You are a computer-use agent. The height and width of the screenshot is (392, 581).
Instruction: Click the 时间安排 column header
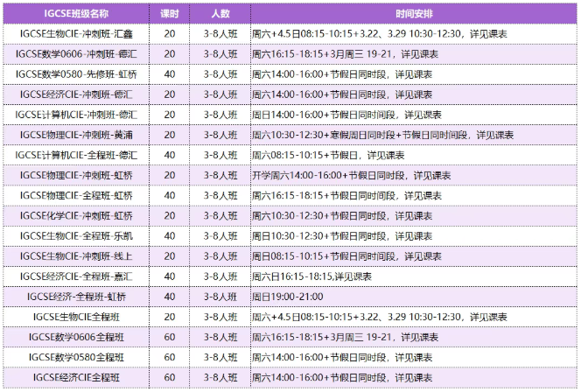414,14
